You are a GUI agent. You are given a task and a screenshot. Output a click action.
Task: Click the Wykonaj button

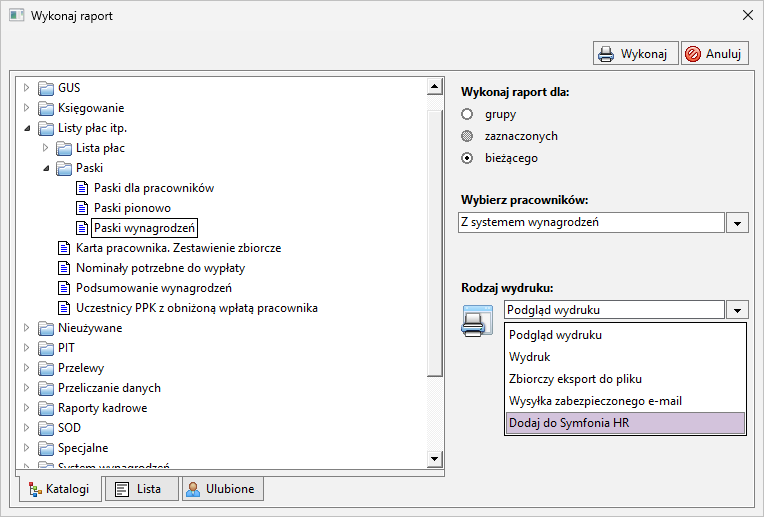tap(635, 53)
